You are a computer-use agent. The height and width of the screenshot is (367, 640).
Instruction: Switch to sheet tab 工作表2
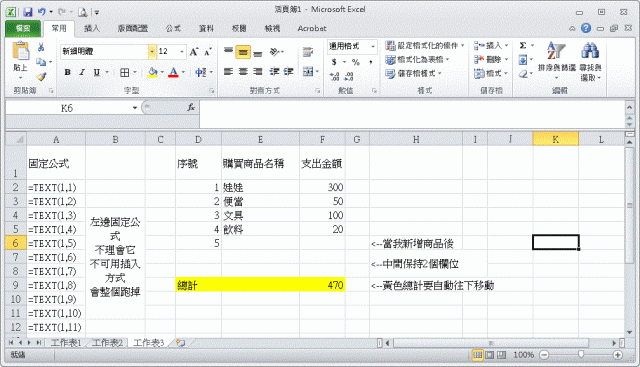tap(107, 343)
